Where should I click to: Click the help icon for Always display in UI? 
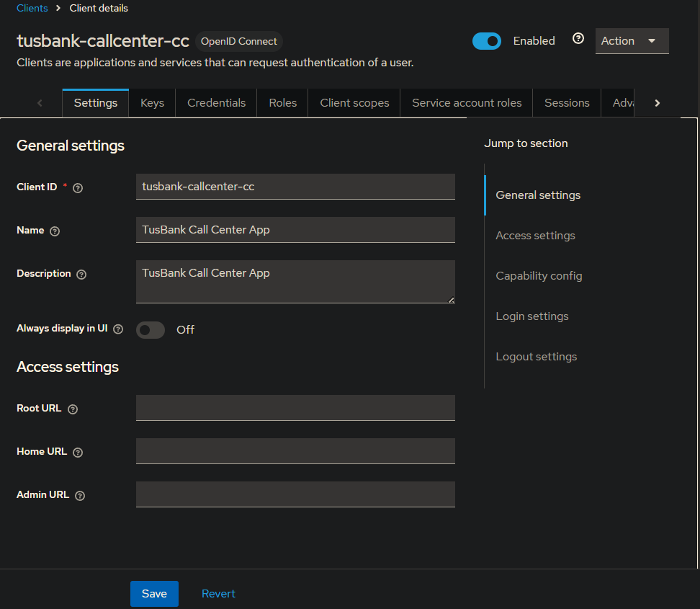click(x=118, y=329)
